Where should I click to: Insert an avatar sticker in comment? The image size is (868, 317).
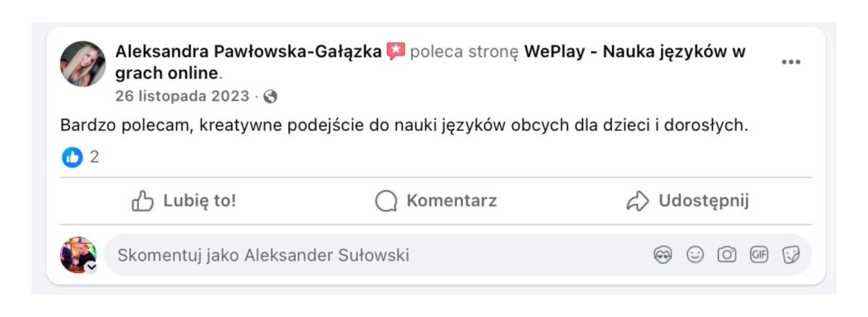point(663,255)
